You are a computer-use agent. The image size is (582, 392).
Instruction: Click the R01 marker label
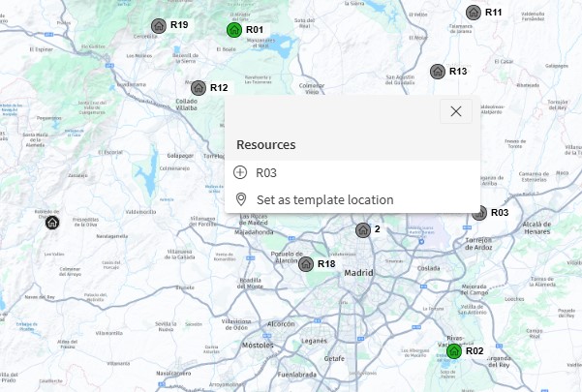(255, 29)
